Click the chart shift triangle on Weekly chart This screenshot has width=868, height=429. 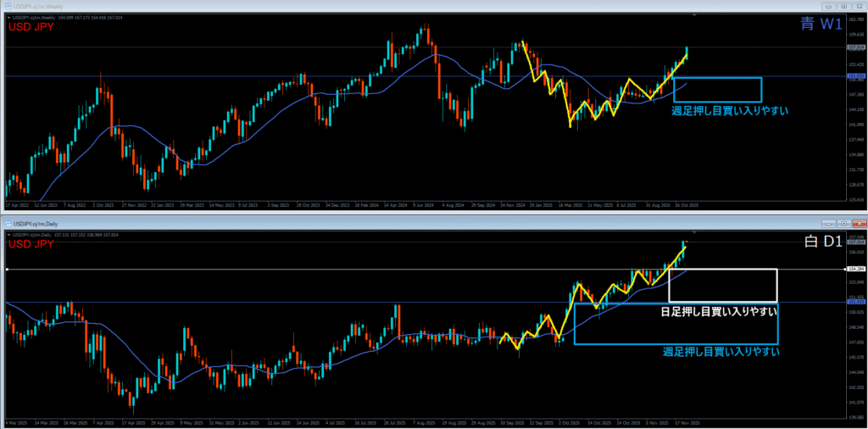tap(695, 15)
